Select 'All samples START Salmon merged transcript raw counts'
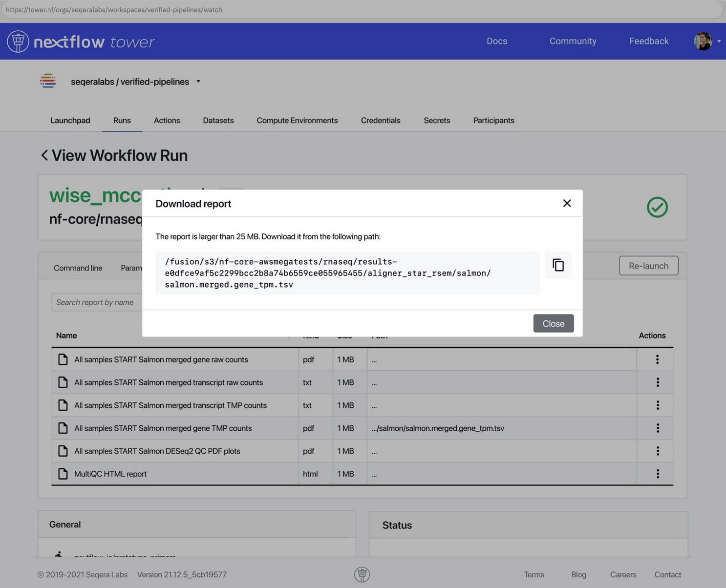Image resolution: width=726 pixels, height=588 pixels. [x=169, y=382]
